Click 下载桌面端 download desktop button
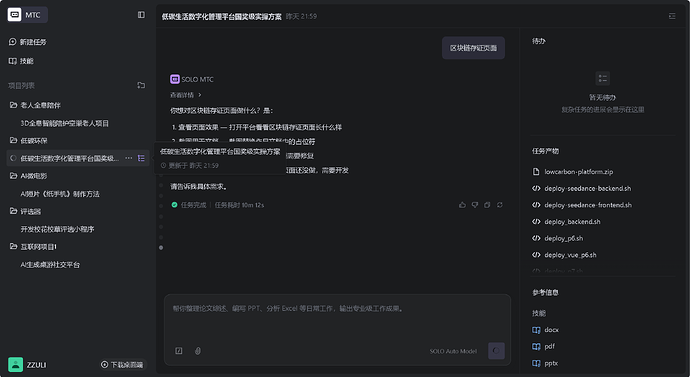Viewport: 690px width, 377px height. coord(122,365)
